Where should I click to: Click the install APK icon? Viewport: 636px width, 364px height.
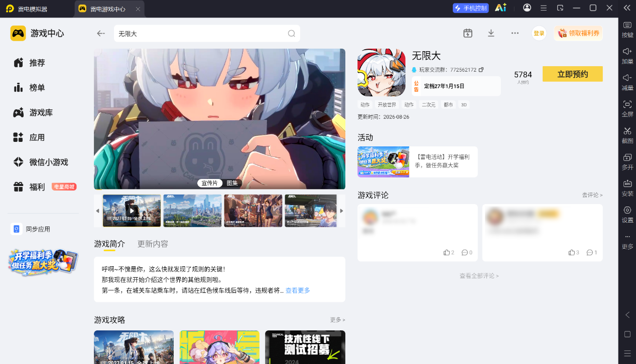pos(627,188)
